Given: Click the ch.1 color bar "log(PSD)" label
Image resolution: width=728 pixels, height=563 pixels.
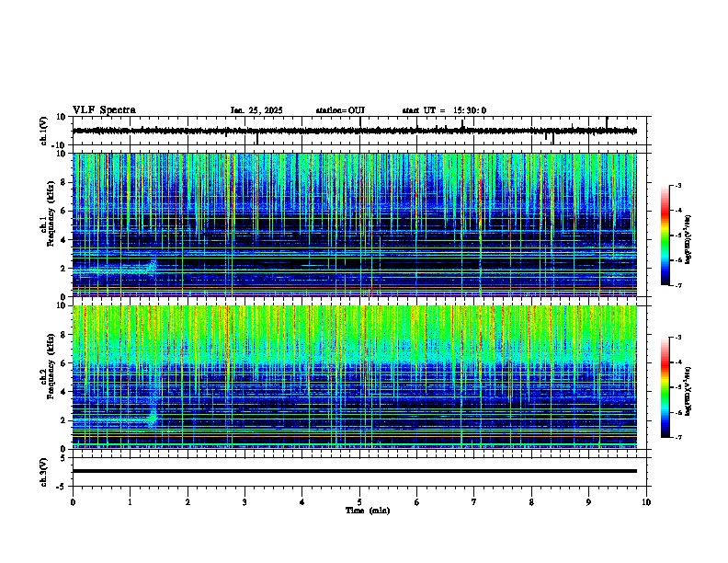Looking at the screenshot, I should [x=688, y=239].
